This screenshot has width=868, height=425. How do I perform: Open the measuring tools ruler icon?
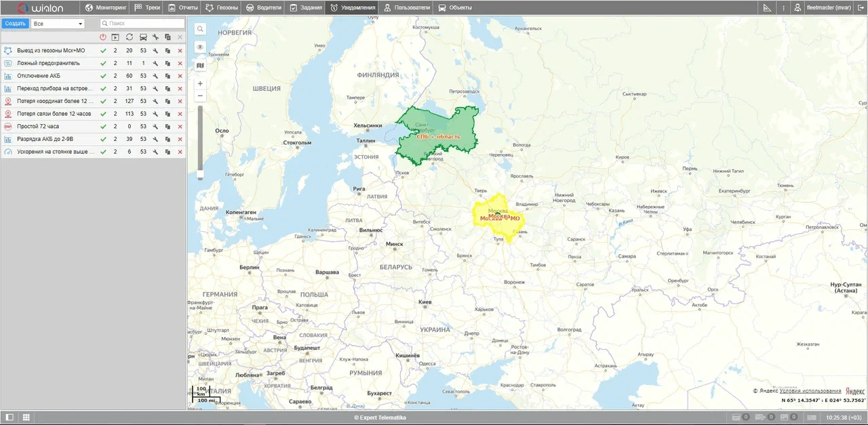coord(767,8)
